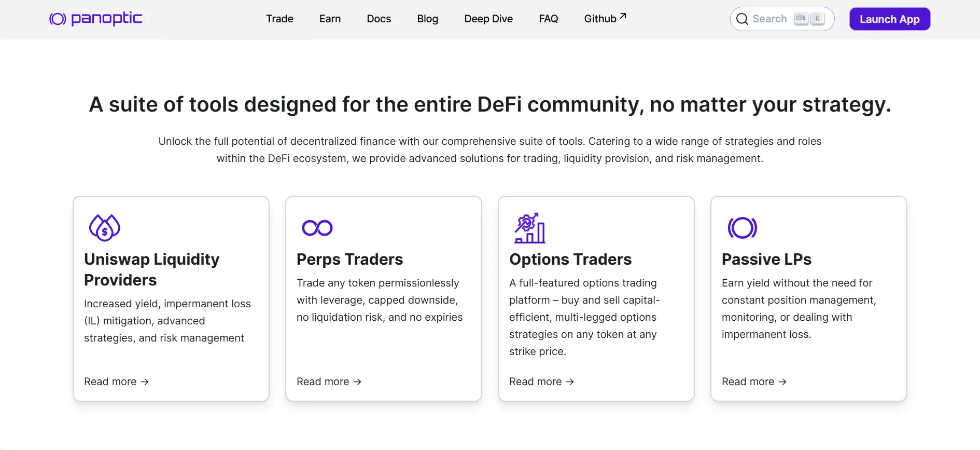Click the arrow after Read more on Passive LPs
Viewport: 980px width, 450px height.
pyautogui.click(x=782, y=382)
